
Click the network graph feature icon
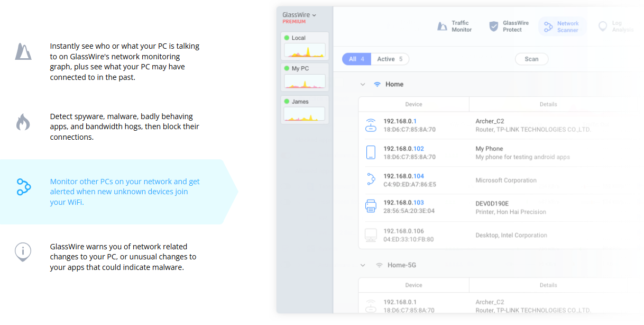[23, 51]
